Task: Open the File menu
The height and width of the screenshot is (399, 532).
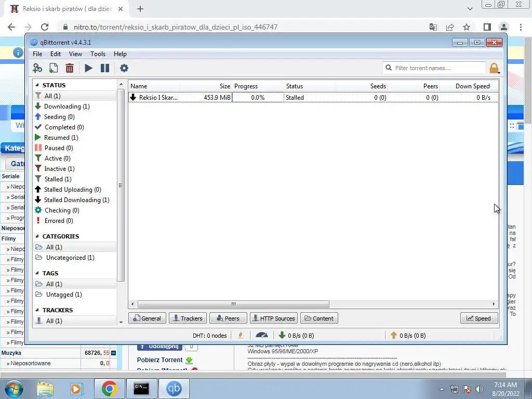Action: [37, 54]
